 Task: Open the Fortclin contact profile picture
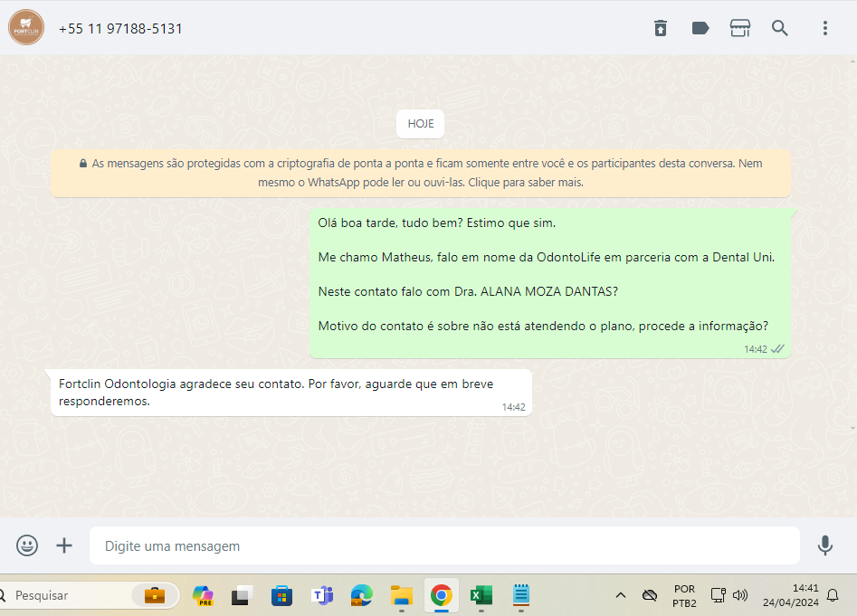pyautogui.click(x=25, y=27)
